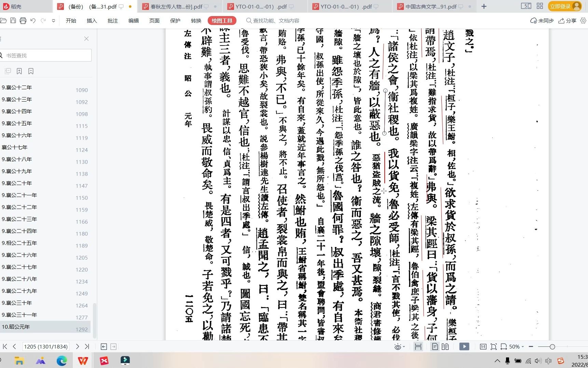
Task: Go to the last page
Action: click(x=87, y=346)
